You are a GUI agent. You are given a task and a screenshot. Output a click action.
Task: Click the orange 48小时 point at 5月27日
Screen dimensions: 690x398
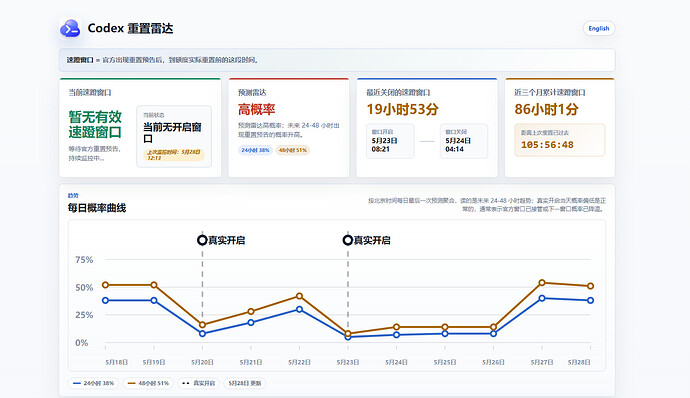(542, 282)
